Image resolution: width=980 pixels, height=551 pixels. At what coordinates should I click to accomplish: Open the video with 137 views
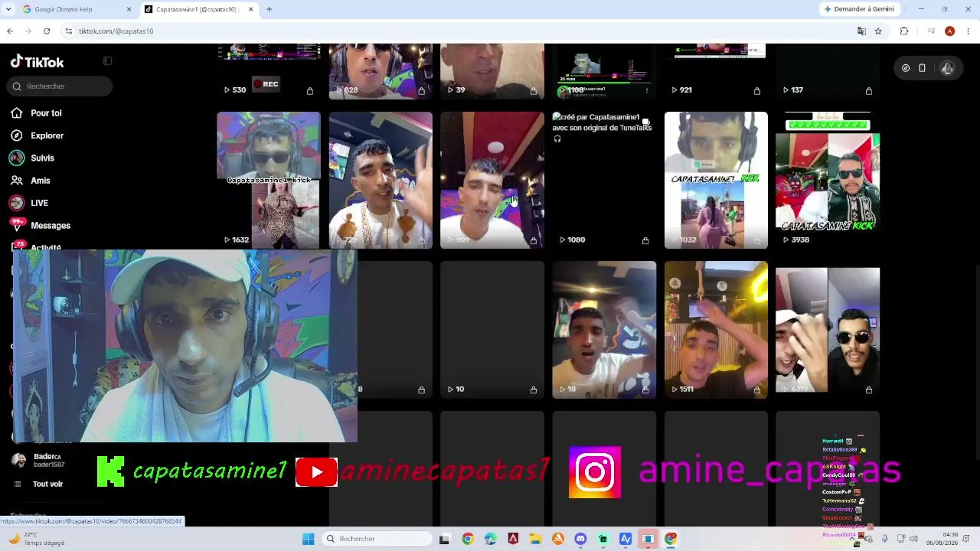click(x=828, y=72)
